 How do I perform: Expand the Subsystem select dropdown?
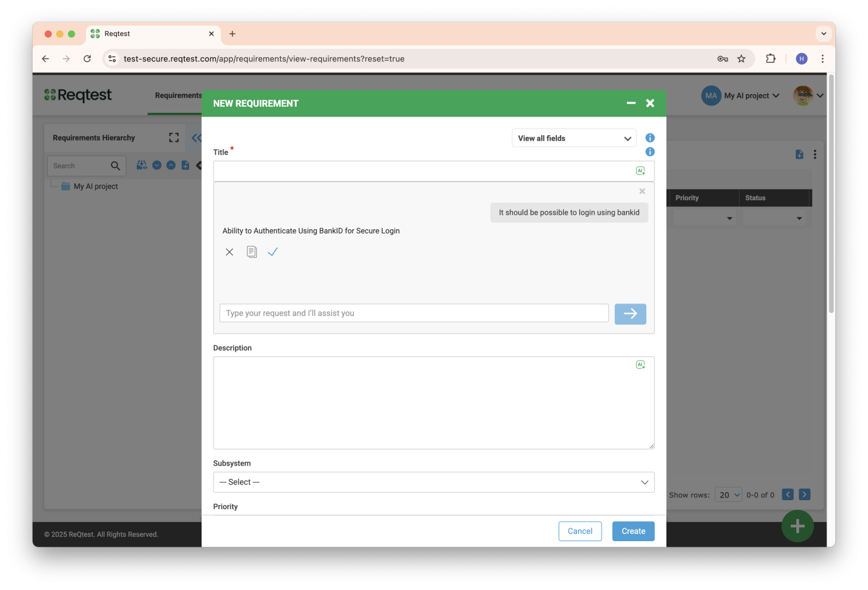click(x=433, y=482)
